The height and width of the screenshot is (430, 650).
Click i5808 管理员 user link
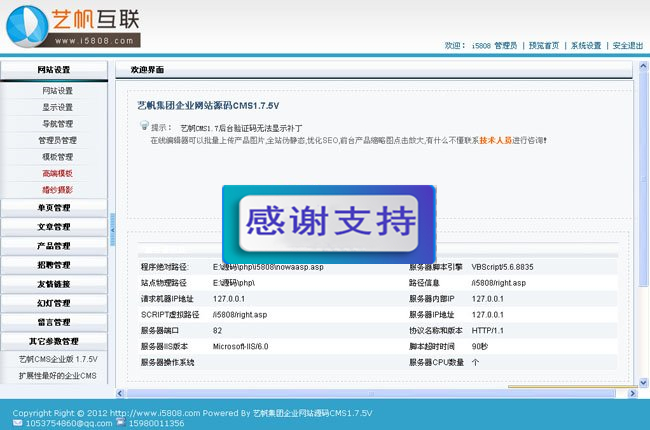click(x=494, y=45)
